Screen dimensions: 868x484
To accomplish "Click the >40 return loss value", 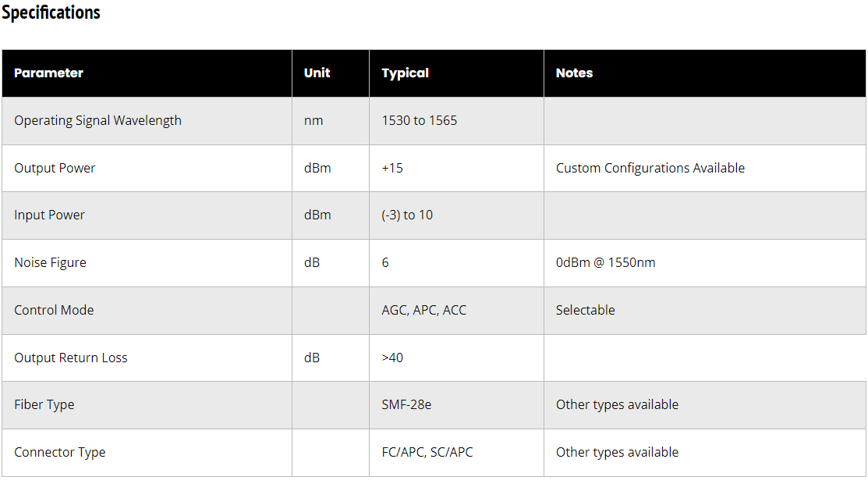I will click(x=392, y=358).
